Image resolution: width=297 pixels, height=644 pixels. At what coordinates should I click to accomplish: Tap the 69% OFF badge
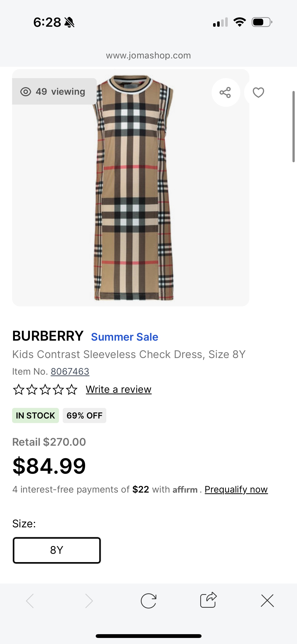point(84,415)
